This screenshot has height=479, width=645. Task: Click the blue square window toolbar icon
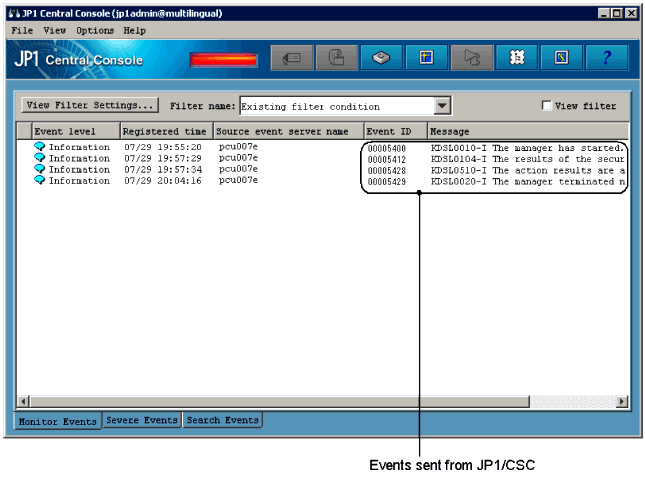click(x=426, y=59)
